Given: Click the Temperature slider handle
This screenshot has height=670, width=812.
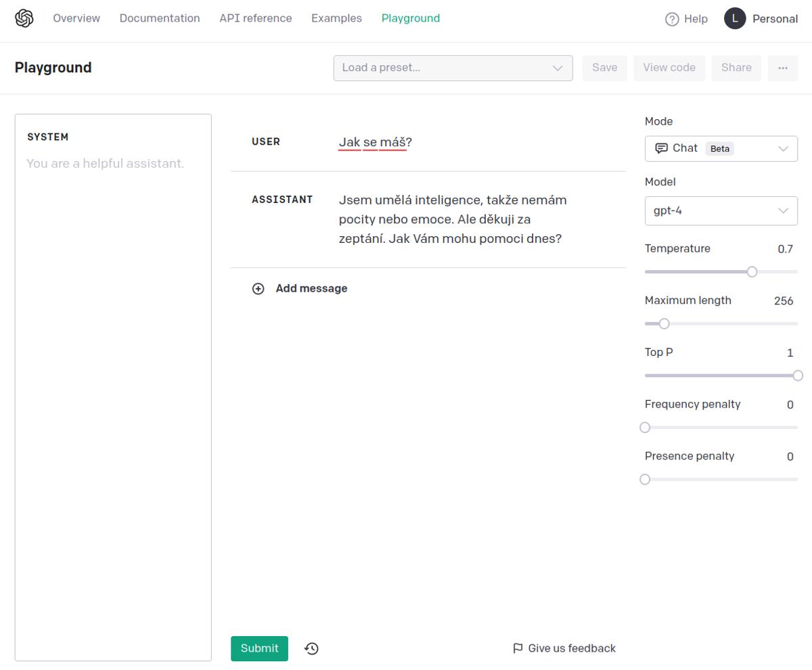Looking at the screenshot, I should pos(752,271).
